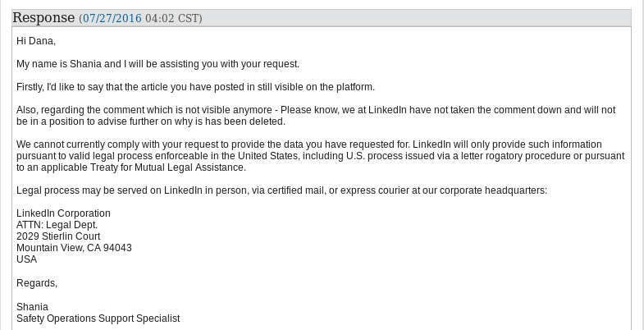Click the 'We cannot currently comply' line
The height and width of the screenshot is (330, 644).
(x=308, y=144)
